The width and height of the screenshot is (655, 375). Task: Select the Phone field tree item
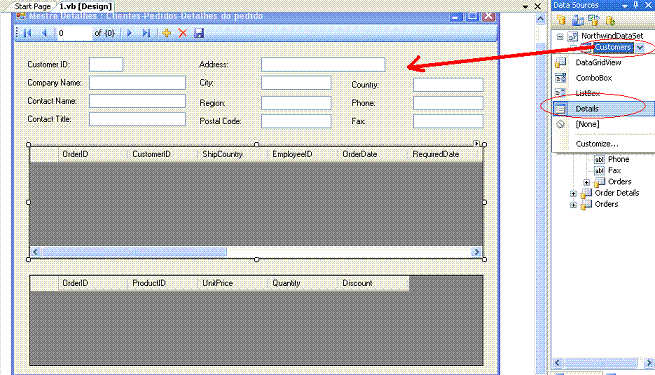click(618, 160)
